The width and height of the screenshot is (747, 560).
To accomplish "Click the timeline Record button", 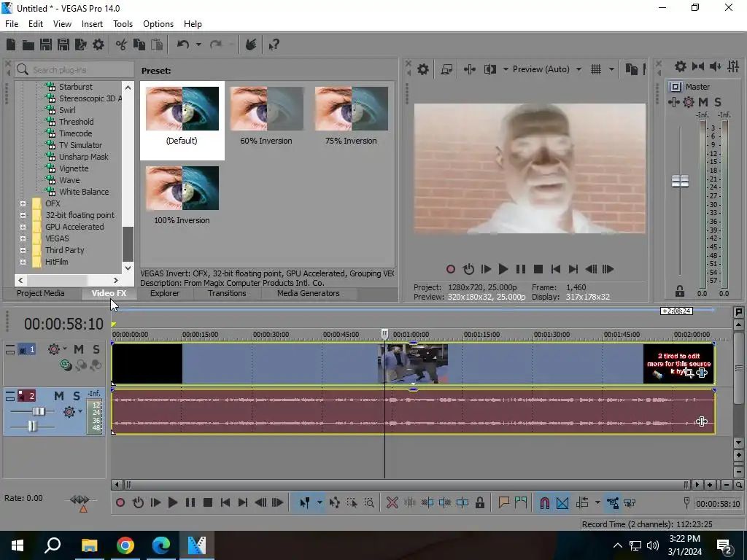I will coord(120,503).
